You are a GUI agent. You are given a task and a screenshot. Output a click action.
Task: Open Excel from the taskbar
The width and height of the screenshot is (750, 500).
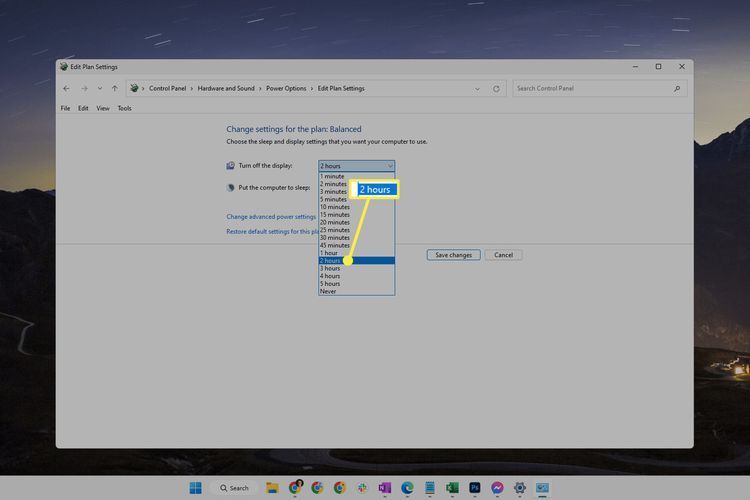click(x=452, y=488)
